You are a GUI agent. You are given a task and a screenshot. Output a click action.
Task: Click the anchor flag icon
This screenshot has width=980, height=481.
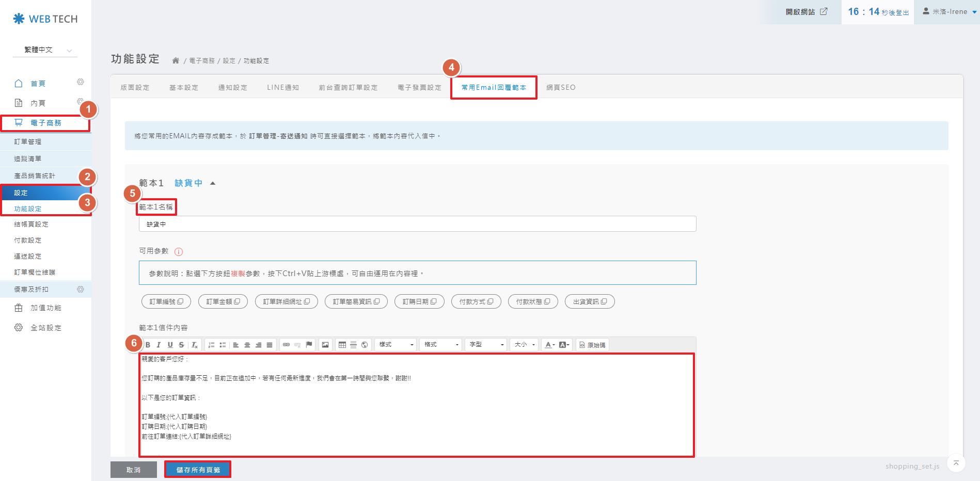[x=309, y=345]
